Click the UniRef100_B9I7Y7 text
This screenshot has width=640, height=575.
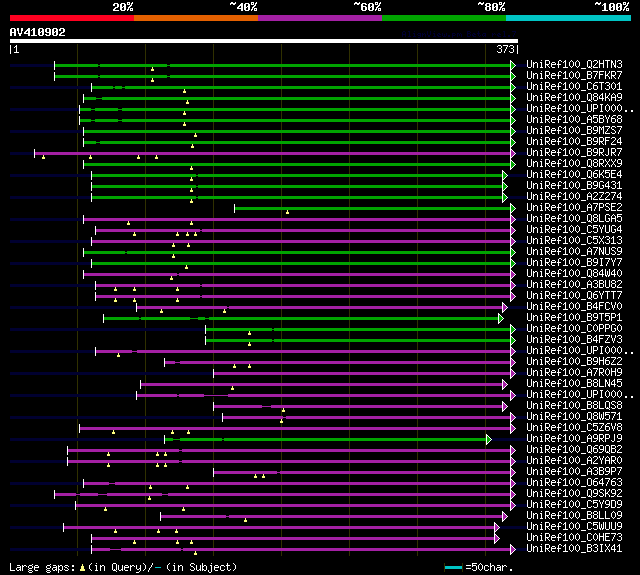pyautogui.click(x=574, y=263)
